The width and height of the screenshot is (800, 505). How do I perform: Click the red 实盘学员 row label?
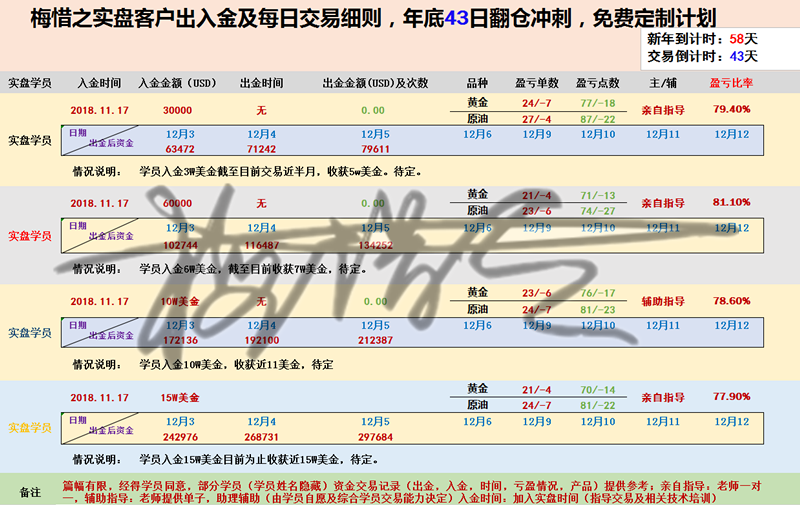[x=30, y=236]
